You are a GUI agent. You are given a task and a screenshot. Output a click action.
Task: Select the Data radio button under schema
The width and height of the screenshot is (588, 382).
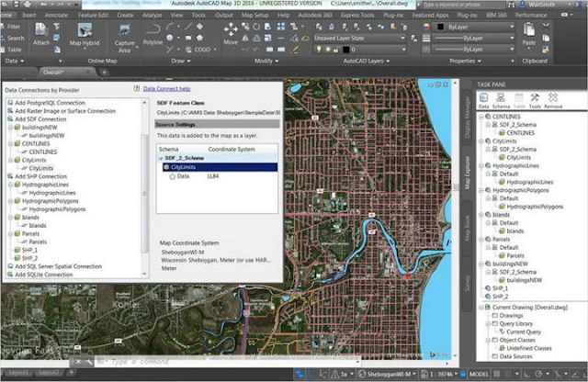(172, 176)
